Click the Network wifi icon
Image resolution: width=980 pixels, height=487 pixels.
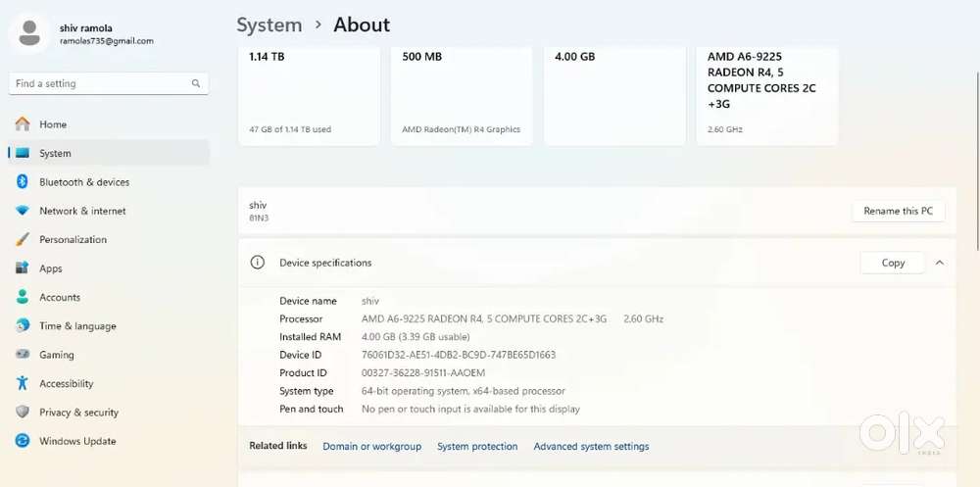pos(23,211)
